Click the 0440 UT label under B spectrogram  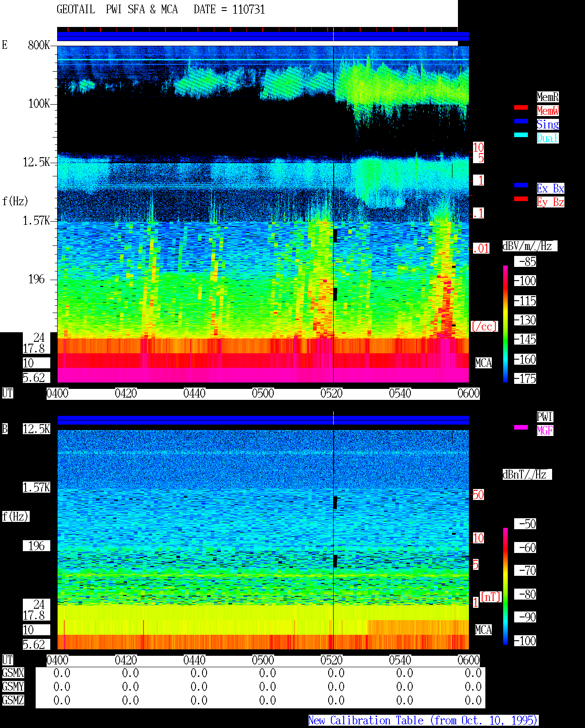(194, 660)
